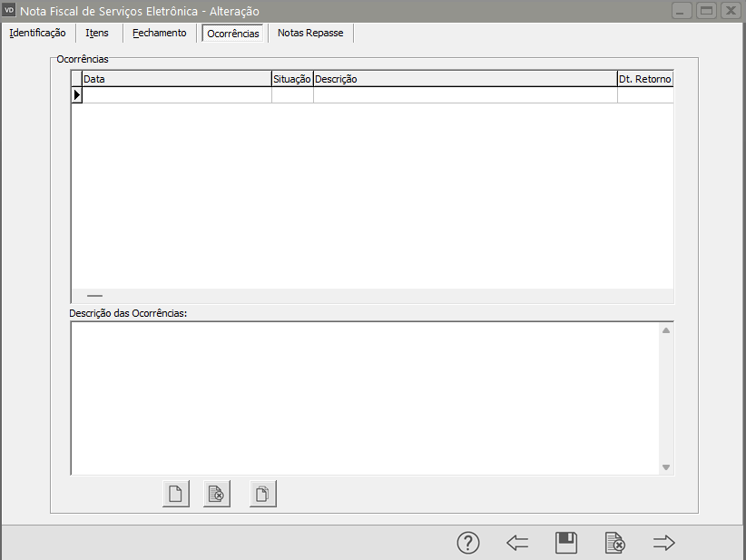The width and height of the screenshot is (746, 560).
Task: Click the delete occurrence icon below description box
Action: tap(217, 494)
